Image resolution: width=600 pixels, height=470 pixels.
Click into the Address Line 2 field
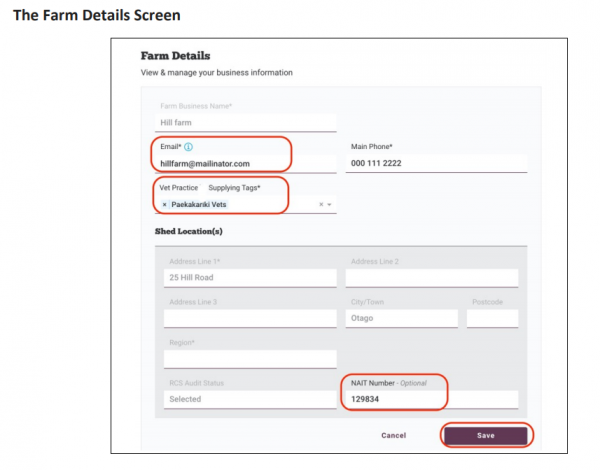coord(431,277)
